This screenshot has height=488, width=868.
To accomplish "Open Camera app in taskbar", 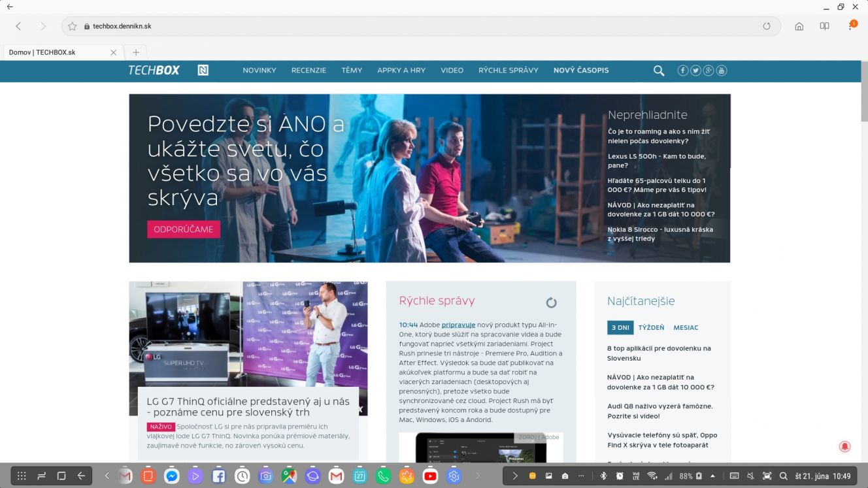I will point(266,476).
